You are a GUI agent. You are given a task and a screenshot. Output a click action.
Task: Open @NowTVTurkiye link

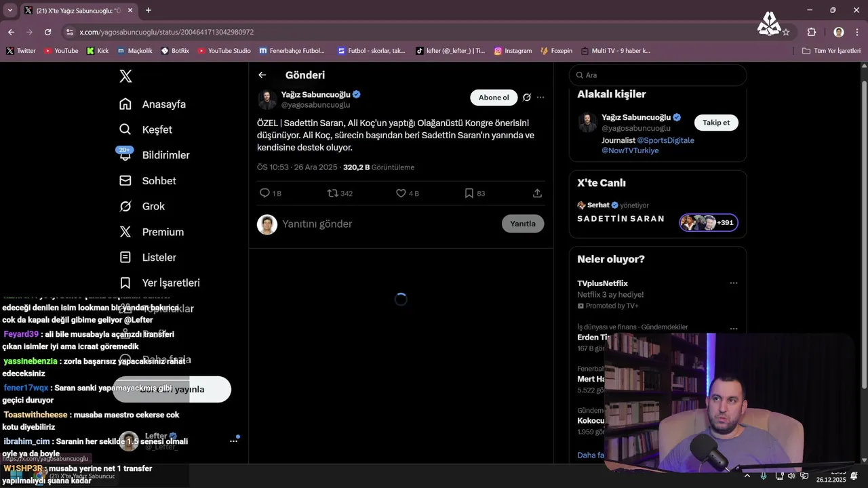pos(630,150)
